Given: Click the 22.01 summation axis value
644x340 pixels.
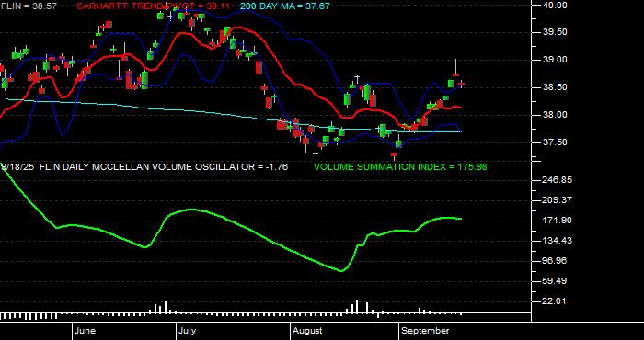Looking at the screenshot, I should tap(555, 301).
